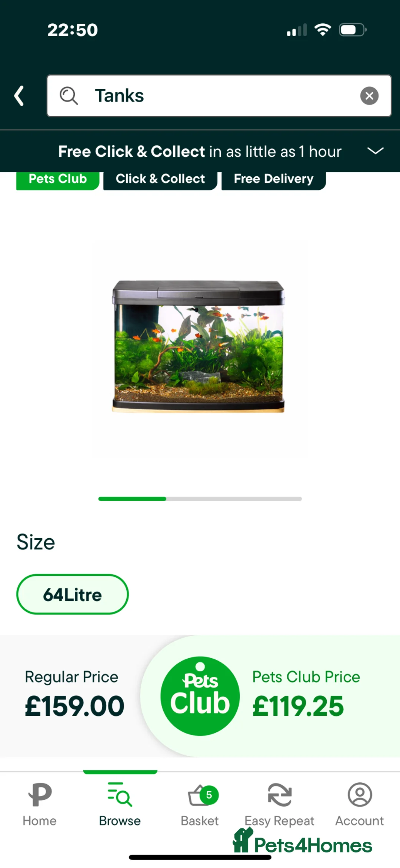Tap the search magnifier icon
This screenshot has width=400, height=868.
[69, 96]
